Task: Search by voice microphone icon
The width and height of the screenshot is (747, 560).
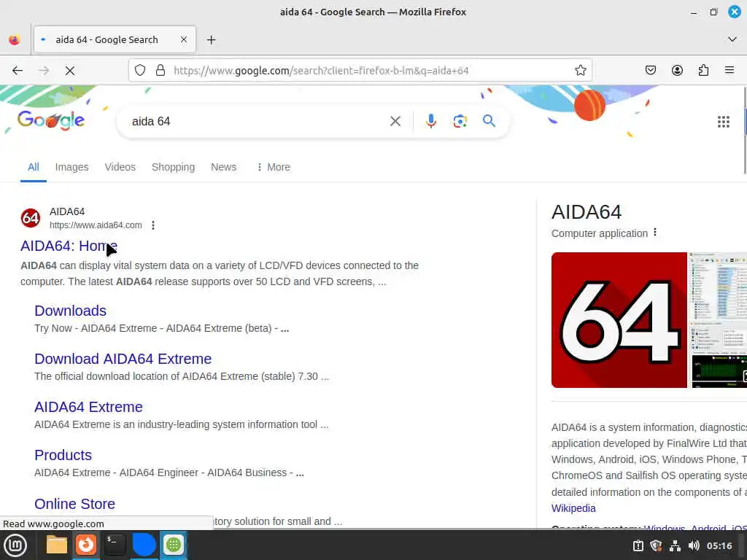Action: click(x=430, y=122)
